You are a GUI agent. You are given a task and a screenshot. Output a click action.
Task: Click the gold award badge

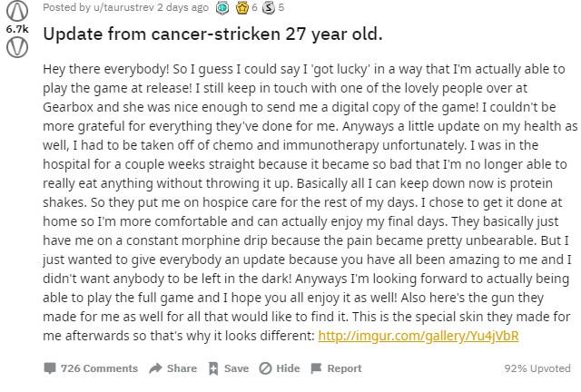243,7
